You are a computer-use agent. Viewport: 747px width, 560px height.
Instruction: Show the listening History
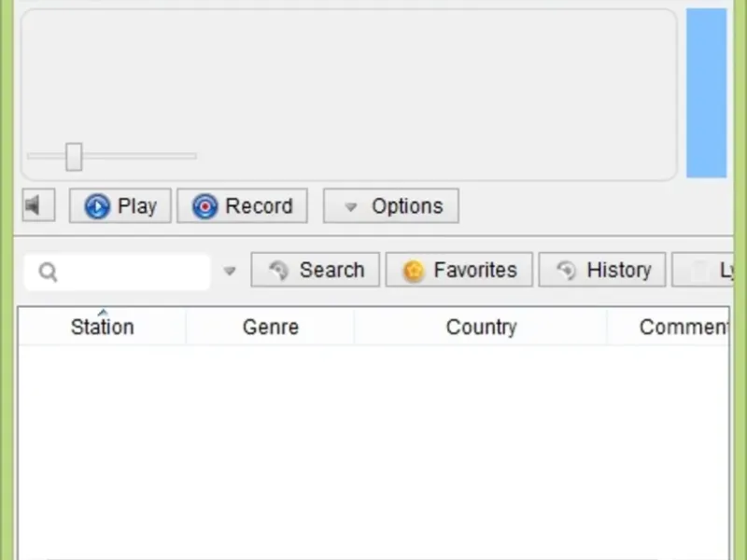(602, 271)
